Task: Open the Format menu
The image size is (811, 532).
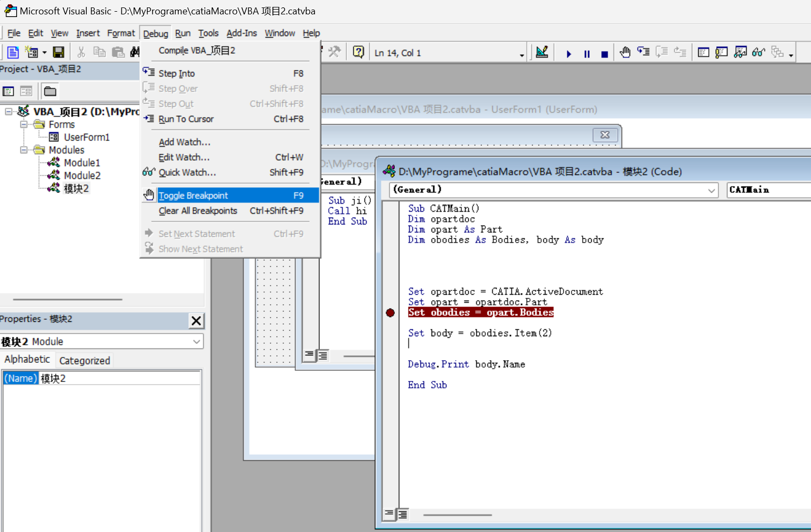Action: [x=121, y=33]
